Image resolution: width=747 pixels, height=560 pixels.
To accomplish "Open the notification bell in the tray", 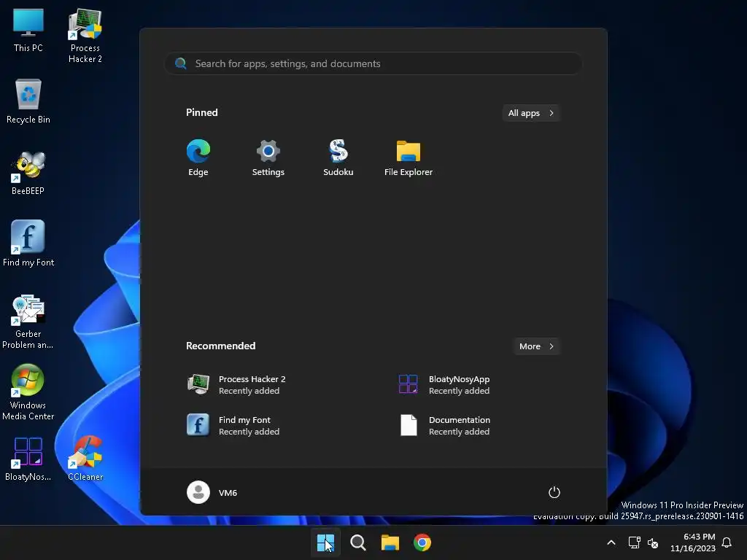I will [x=727, y=542].
